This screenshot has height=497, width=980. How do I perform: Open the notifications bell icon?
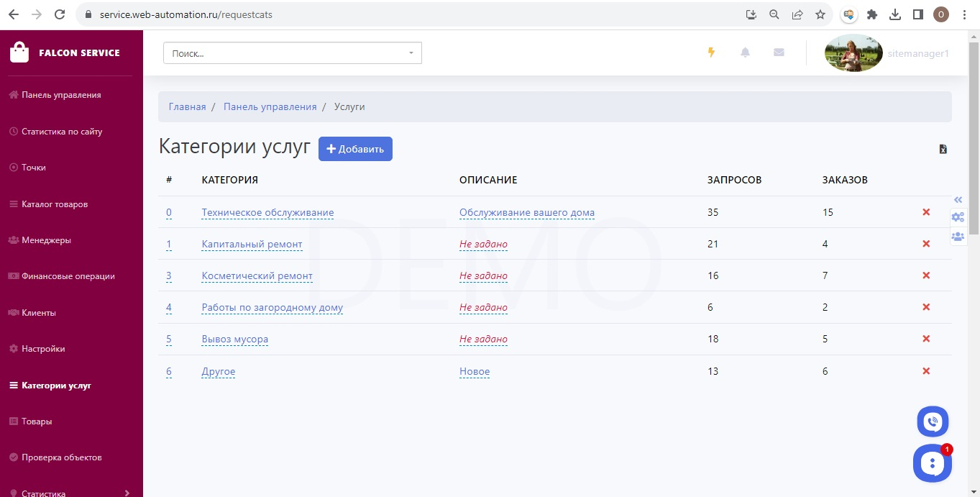(x=745, y=53)
